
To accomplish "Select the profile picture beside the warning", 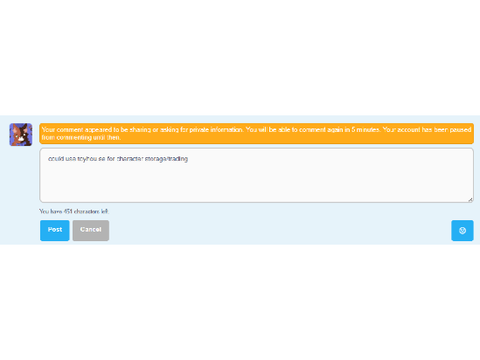I will point(21,135).
